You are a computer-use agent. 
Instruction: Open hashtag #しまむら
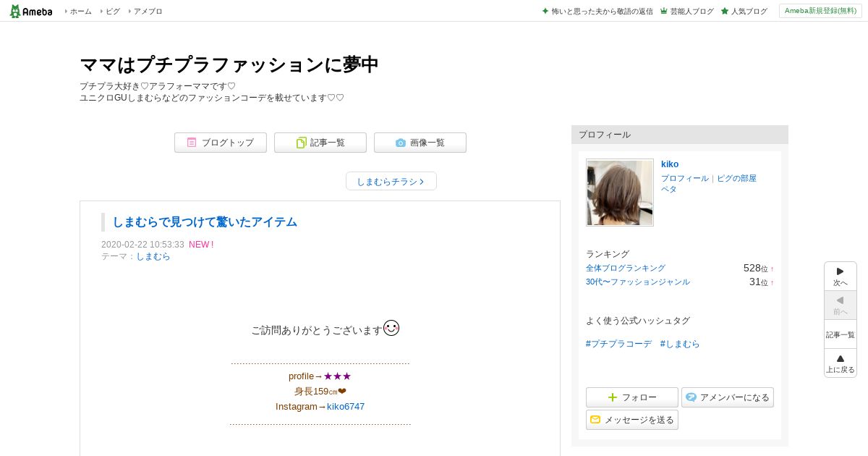point(680,344)
